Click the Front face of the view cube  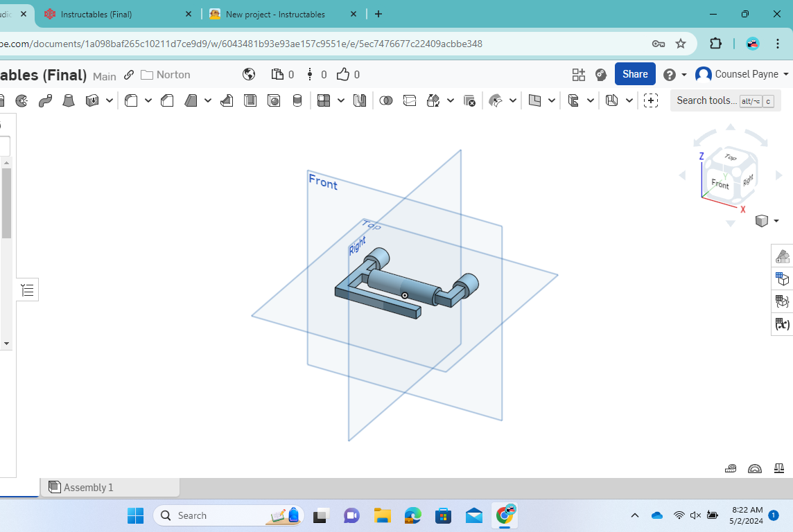point(720,184)
